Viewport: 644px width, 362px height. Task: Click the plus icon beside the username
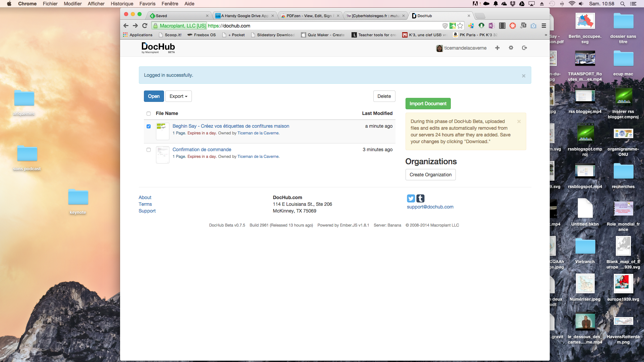click(497, 48)
